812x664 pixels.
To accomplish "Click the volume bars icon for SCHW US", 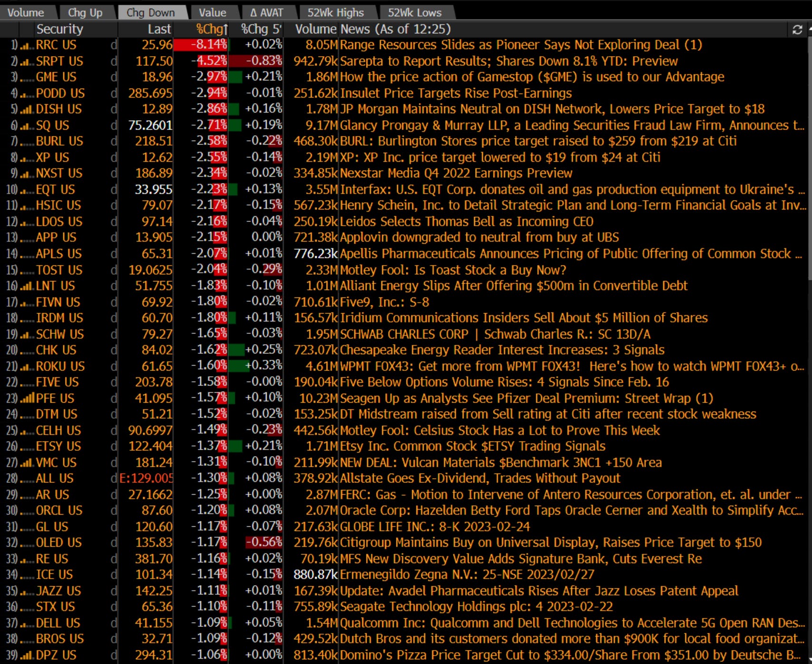I will click(27, 335).
